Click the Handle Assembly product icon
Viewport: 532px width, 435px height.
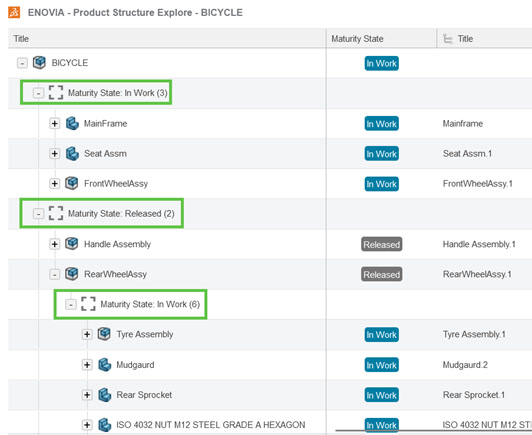(x=72, y=244)
